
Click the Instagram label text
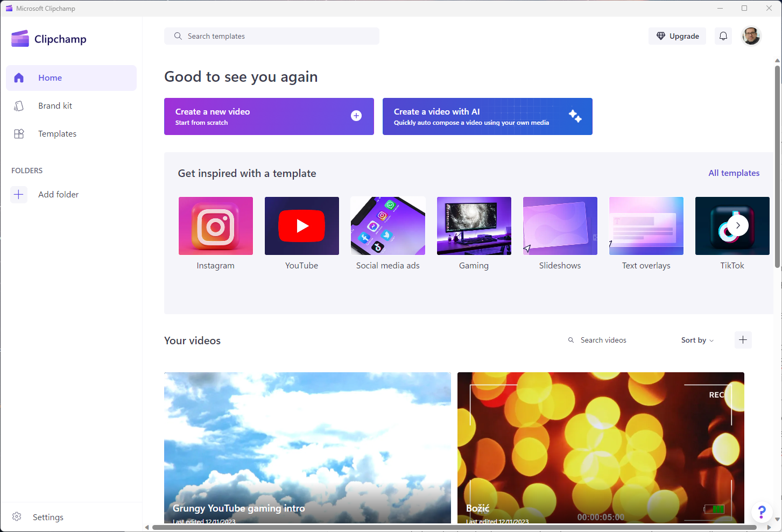216,266
